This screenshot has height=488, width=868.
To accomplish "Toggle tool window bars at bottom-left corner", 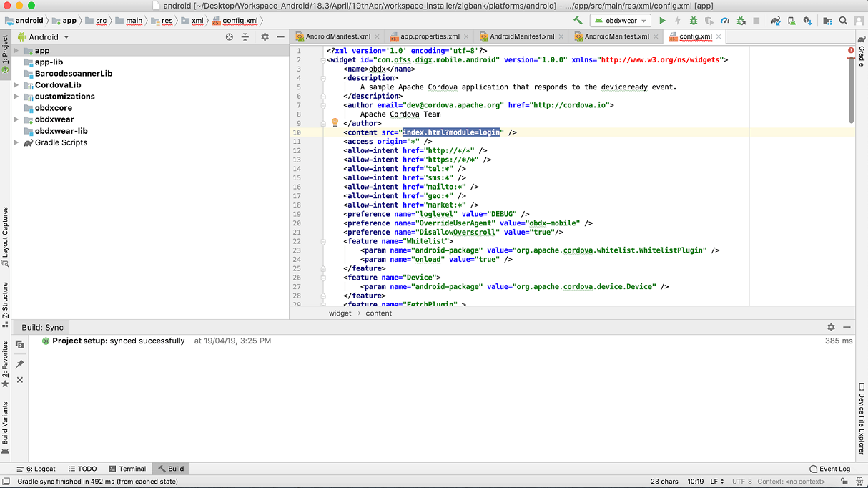I will click(6, 482).
